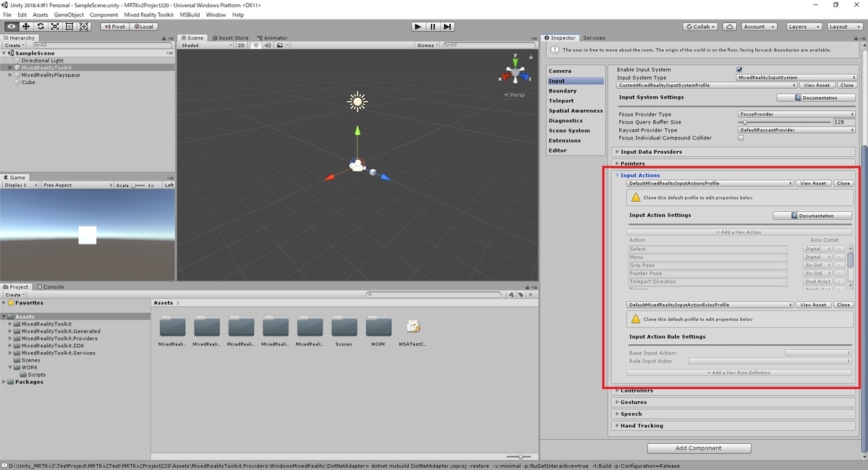
Task: Switch to the Asset Store tab
Action: click(231, 38)
